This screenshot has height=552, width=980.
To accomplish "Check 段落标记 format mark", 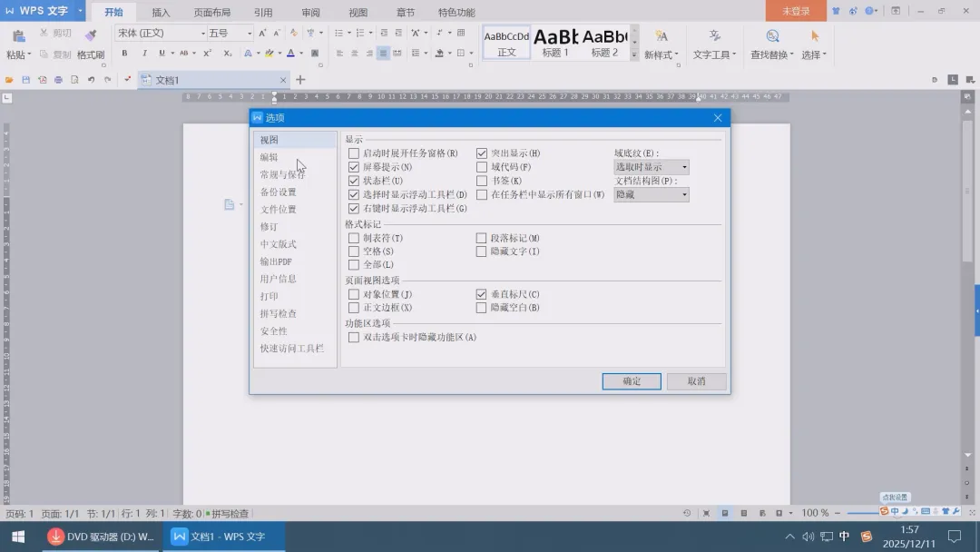I will pos(481,238).
